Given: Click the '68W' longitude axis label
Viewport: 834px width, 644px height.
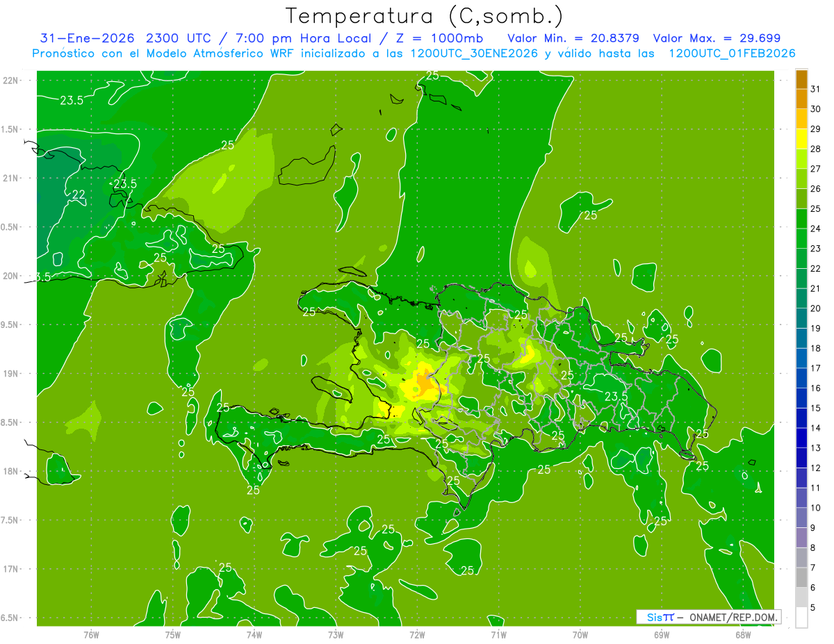Looking at the screenshot, I should (743, 634).
